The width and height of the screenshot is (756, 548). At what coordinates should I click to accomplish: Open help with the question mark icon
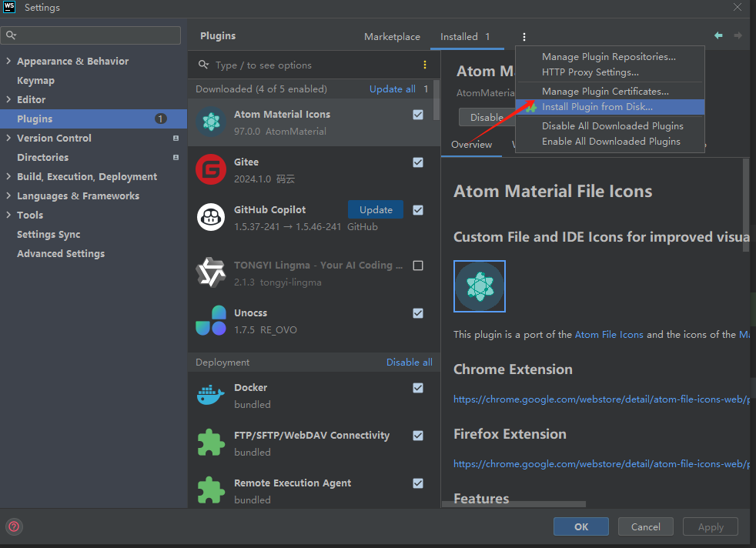(14, 526)
